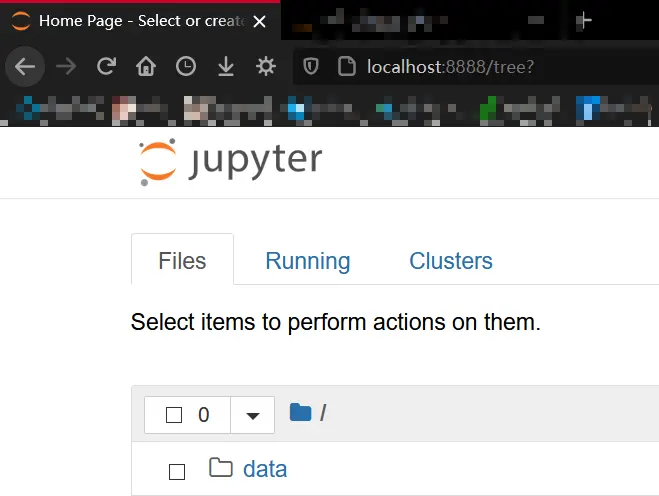Click the gear icon in browser toolbar
This screenshot has width=659, height=496.
pyautogui.click(x=266, y=67)
